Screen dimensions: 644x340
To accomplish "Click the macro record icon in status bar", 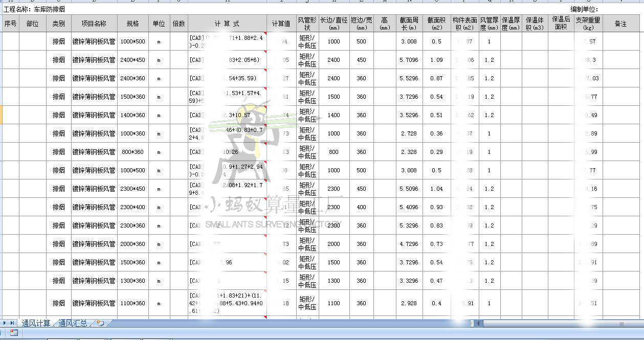I will (14, 333).
